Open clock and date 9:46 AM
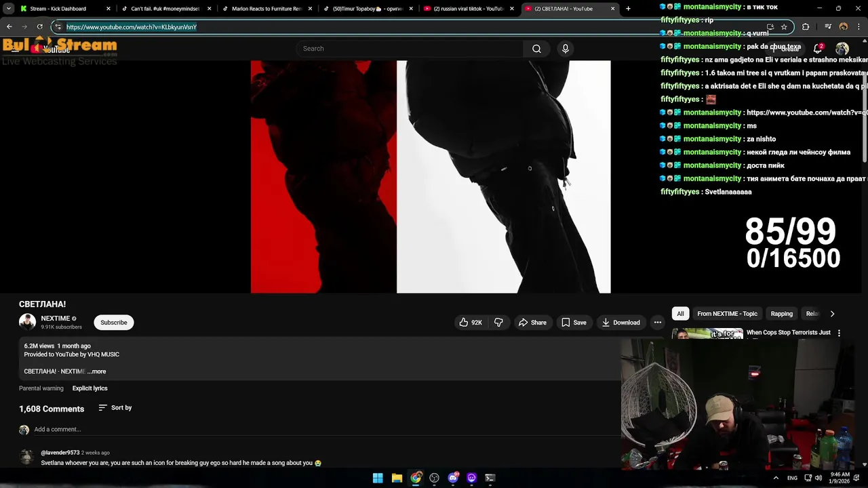Viewport: 868px width, 488px height. [839, 478]
